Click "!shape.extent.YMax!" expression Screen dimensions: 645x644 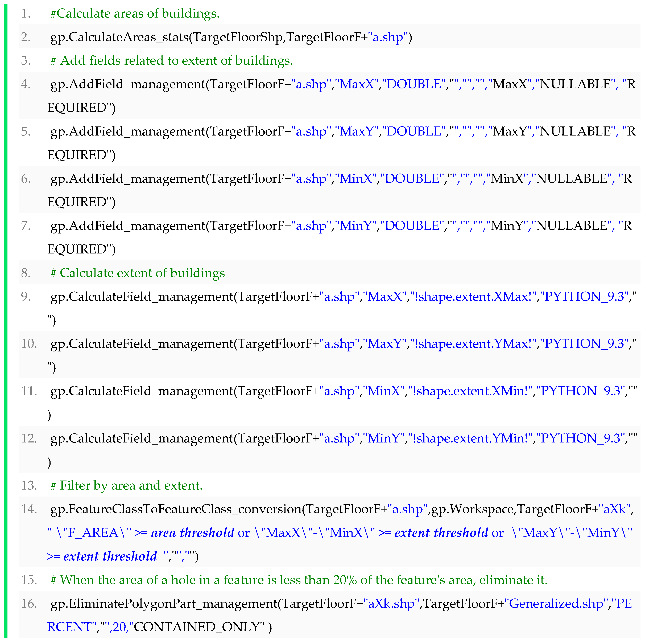click(473, 344)
